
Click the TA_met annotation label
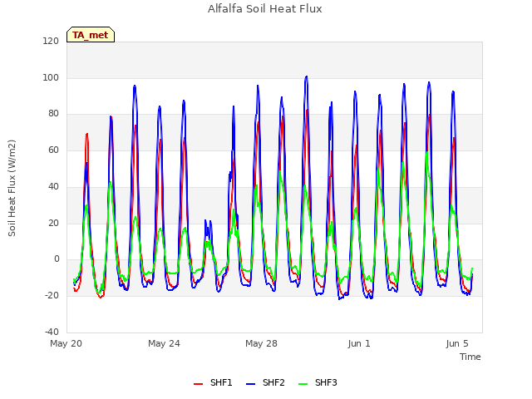tap(91, 35)
